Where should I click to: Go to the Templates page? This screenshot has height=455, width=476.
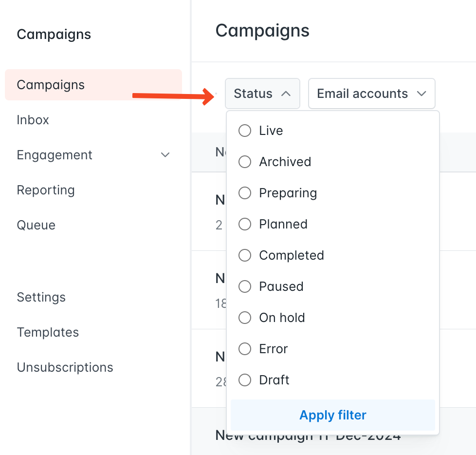(48, 332)
